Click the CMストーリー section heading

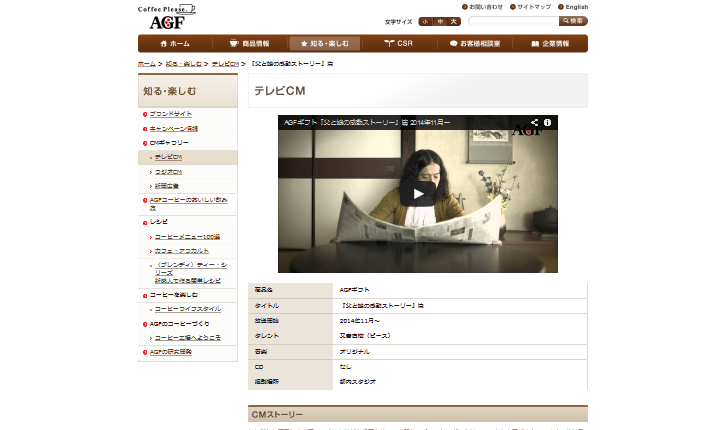277,415
